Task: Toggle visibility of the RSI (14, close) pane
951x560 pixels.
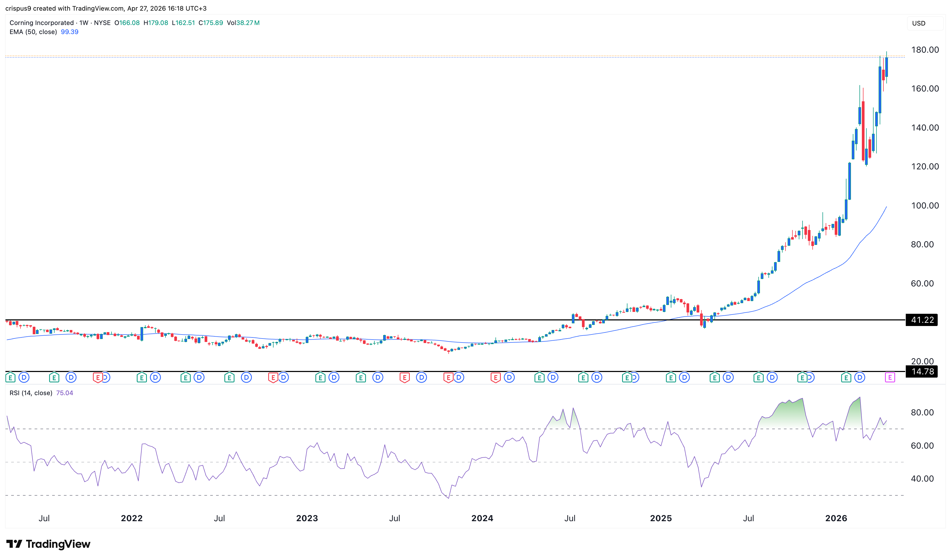Action: (31, 393)
